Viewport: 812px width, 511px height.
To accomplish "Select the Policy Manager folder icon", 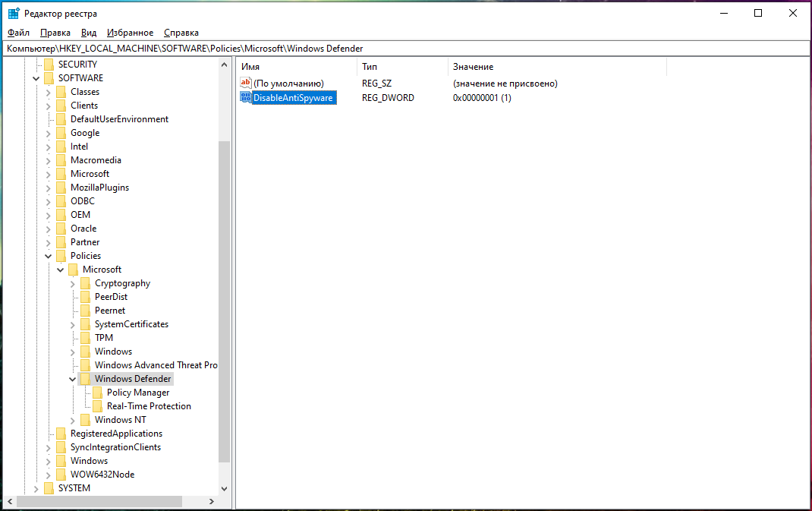I will click(98, 393).
